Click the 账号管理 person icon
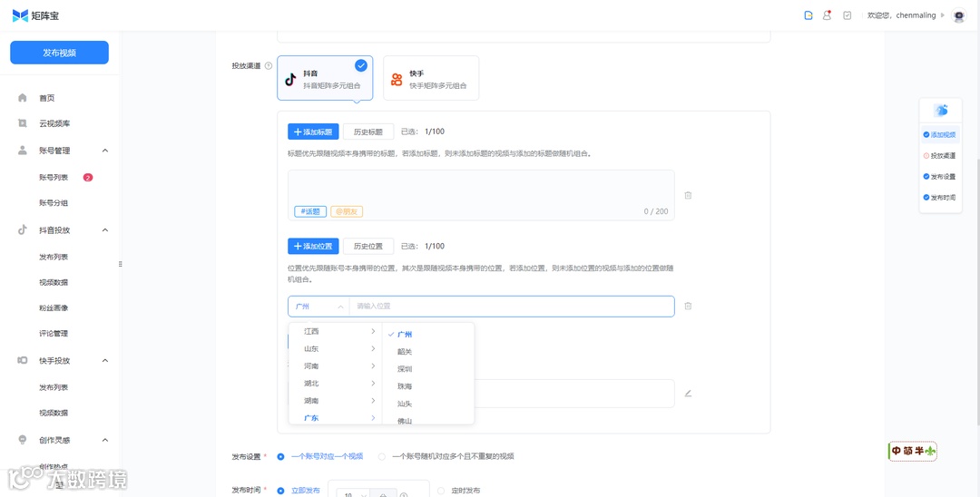 pyautogui.click(x=23, y=150)
